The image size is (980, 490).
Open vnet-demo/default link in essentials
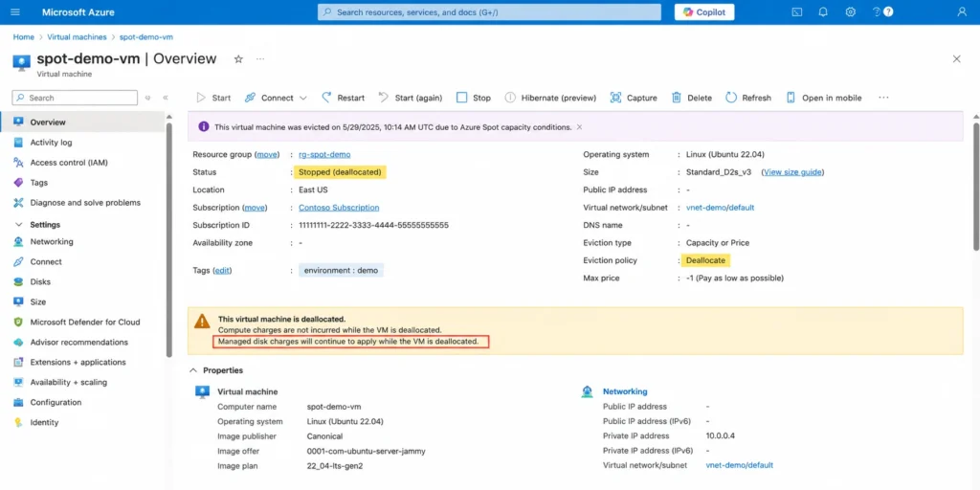[720, 208]
